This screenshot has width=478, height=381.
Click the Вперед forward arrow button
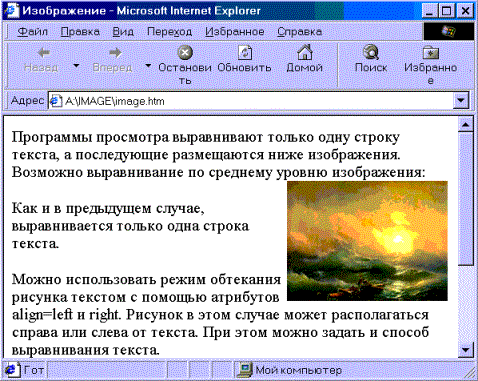pos(113,60)
